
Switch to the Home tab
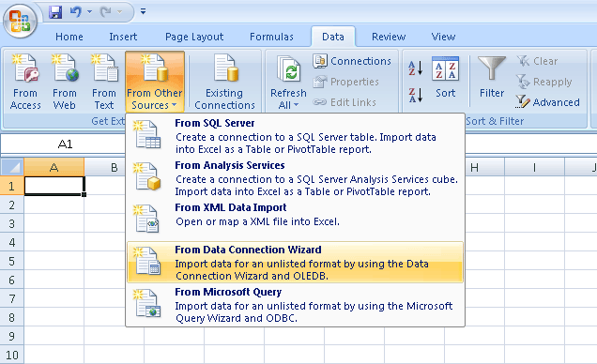click(69, 37)
